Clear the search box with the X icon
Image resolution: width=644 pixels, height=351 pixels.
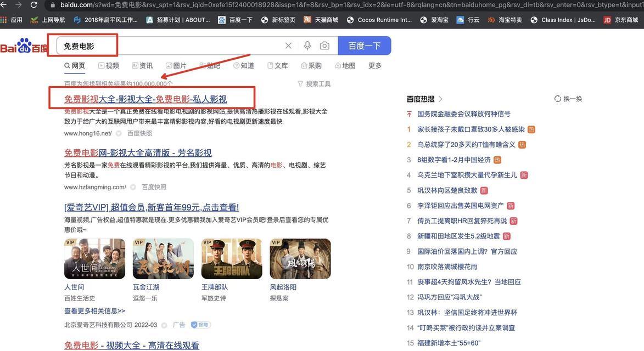coord(288,46)
